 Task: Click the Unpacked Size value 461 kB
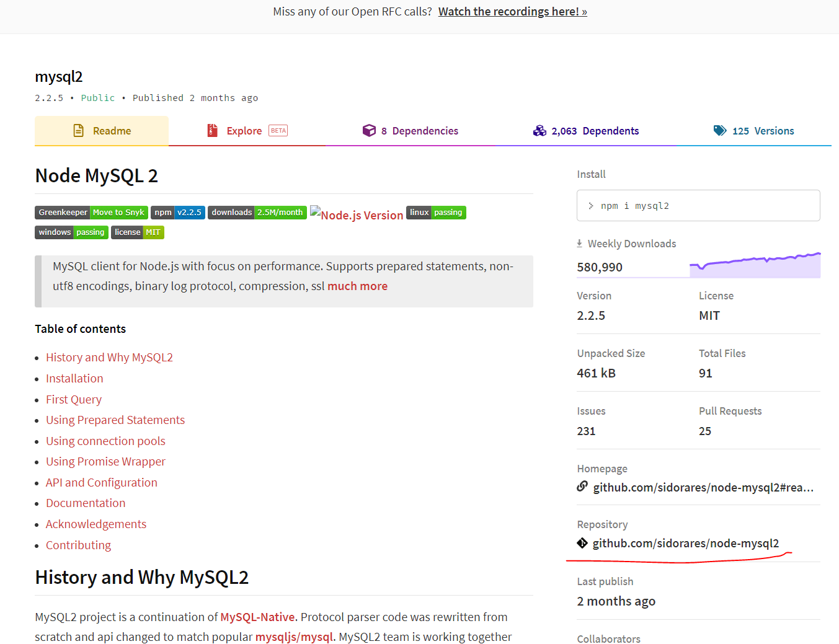pos(596,373)
